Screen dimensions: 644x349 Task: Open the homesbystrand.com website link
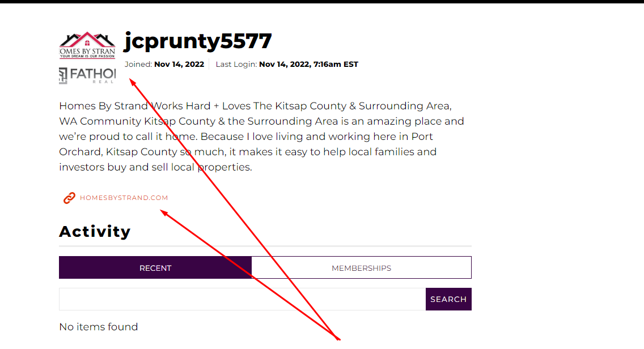[124, 198]
